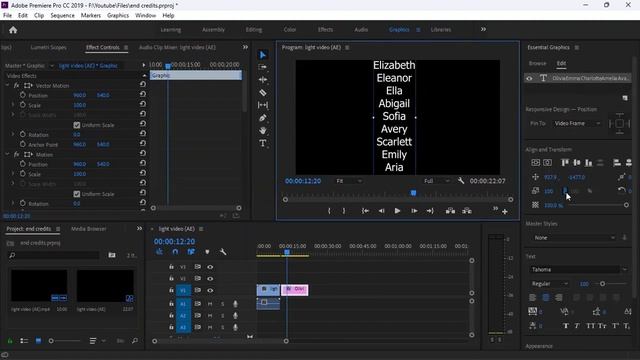
Task: Align text layer vertical center
Action: 536,162
